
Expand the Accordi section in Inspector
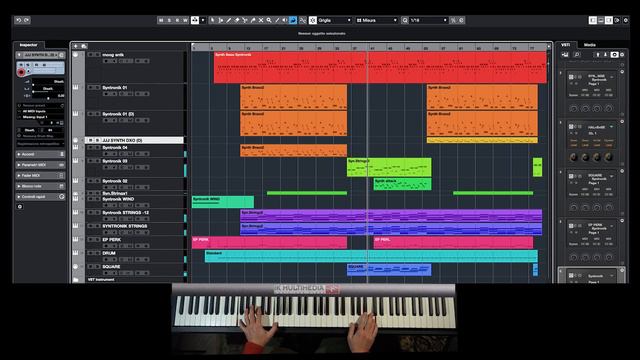(x=40, y=154)
